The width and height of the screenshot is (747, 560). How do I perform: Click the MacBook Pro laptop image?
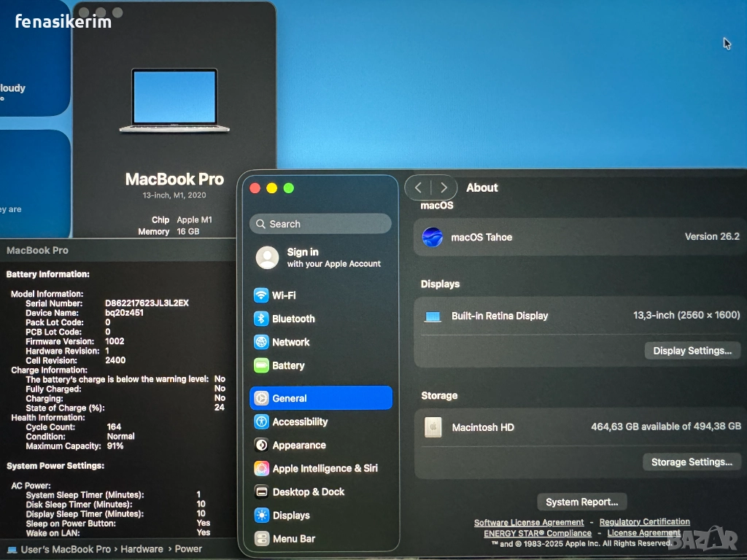(174, 101)
